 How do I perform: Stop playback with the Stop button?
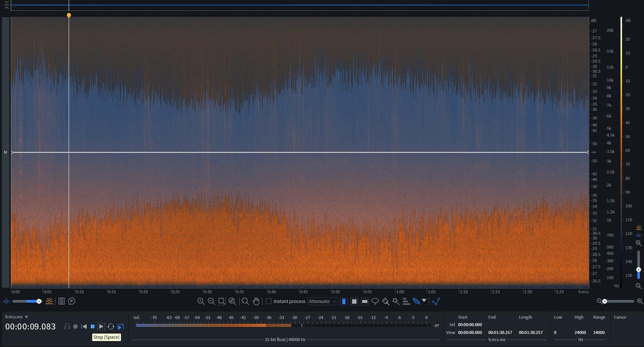(93, 326)
